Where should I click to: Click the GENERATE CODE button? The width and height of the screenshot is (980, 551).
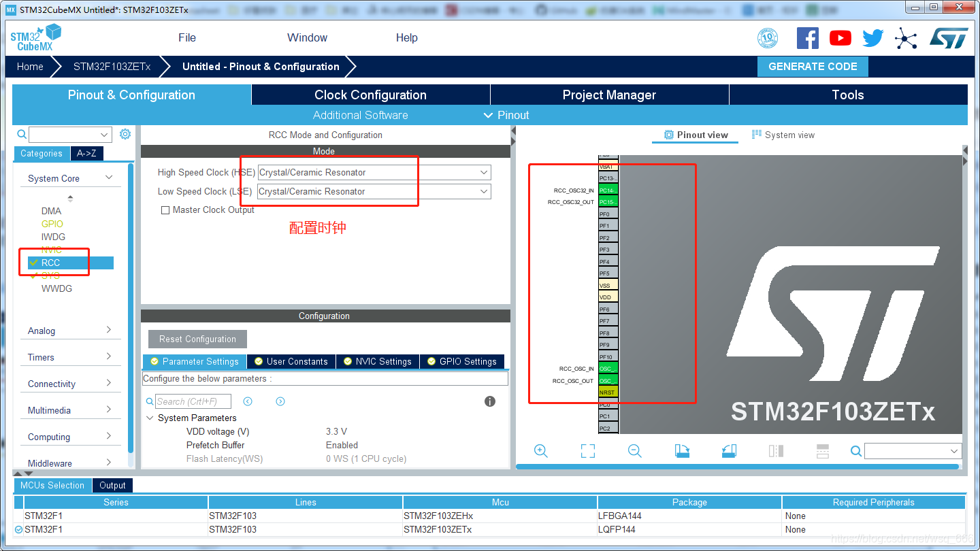(x=813, y=67)
